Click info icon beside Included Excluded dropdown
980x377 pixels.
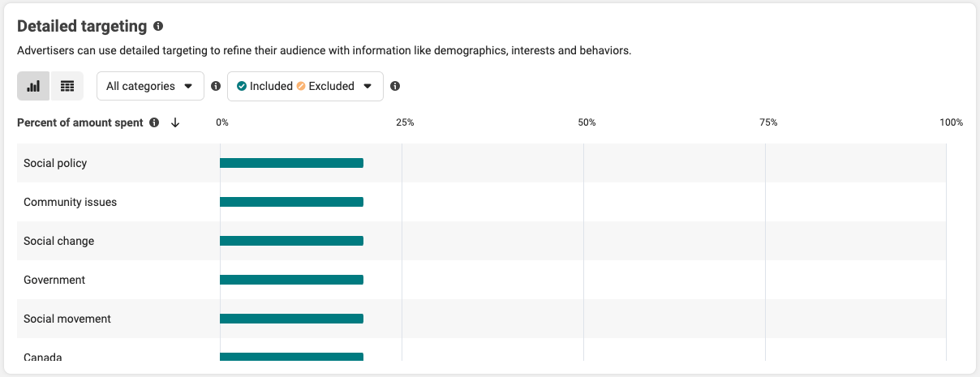coord(395,86)
